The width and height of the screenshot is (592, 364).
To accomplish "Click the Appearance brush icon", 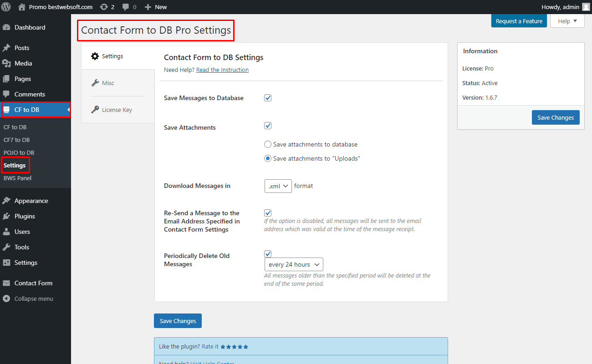I will [6, 201].
